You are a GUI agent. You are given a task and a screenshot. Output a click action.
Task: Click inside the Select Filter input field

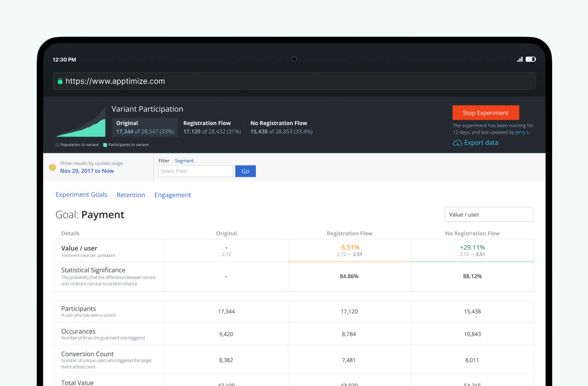click(x=195, y=171)
